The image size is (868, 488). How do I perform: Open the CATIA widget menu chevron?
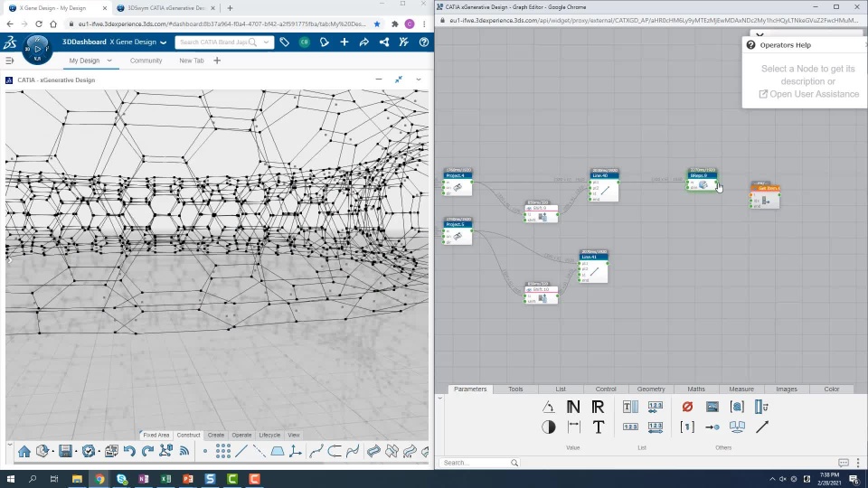(x=419, y=80)
